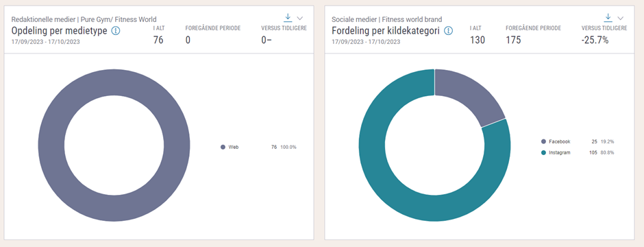644x247 pixels.
Task: Click the -25.7% versus tidligere value
Action: tap(595, 40)
